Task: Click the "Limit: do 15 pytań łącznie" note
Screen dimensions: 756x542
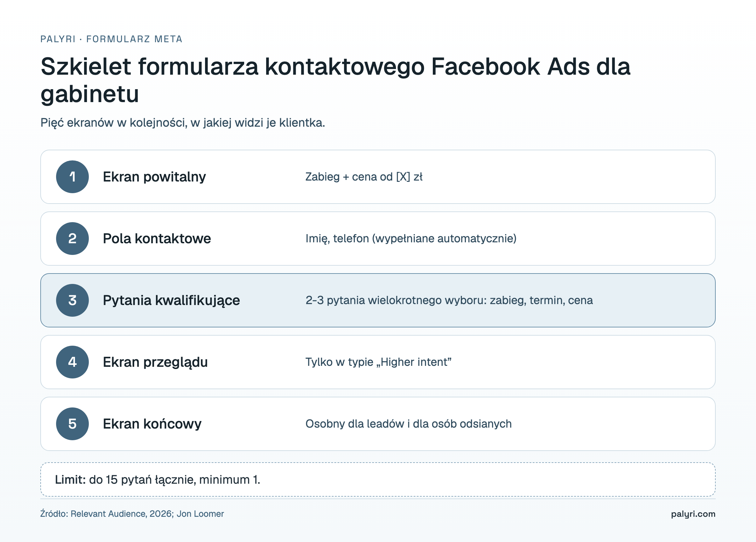Action: (378, 479)
